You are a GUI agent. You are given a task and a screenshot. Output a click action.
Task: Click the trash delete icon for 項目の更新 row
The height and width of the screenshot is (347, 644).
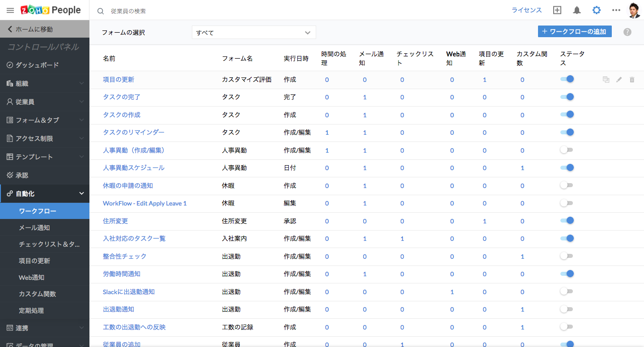click(632, 80)
